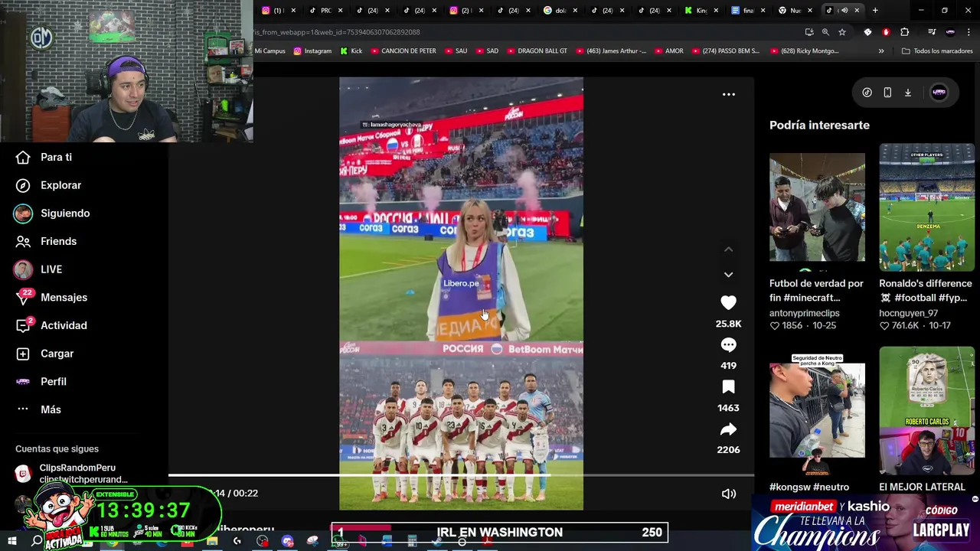980x551 pixels.
Task: Open the Friends section
Action: tap(47, 241)
